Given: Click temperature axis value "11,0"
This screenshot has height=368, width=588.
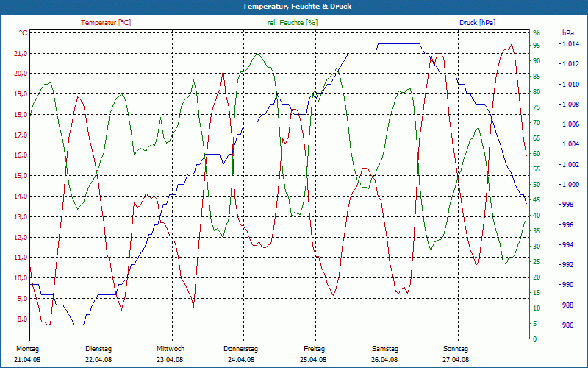Looking at the screenshot, I should (21, 258).
